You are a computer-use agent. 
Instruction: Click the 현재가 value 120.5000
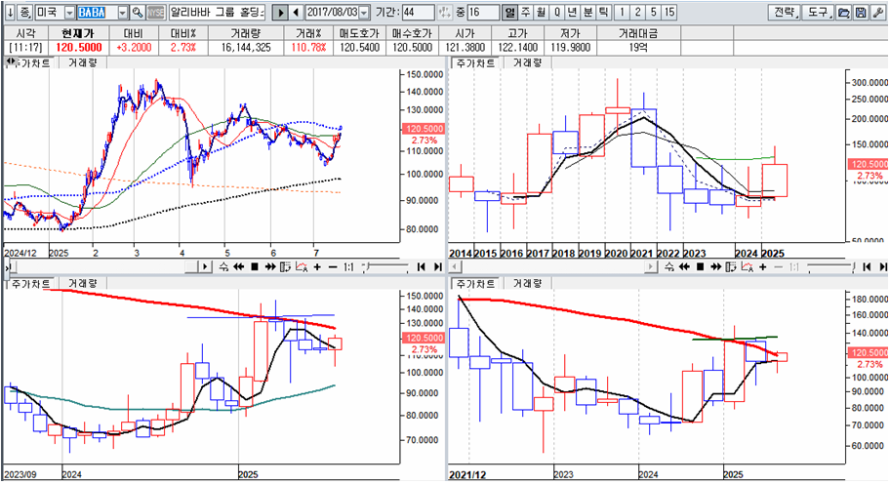coord(79,48)
